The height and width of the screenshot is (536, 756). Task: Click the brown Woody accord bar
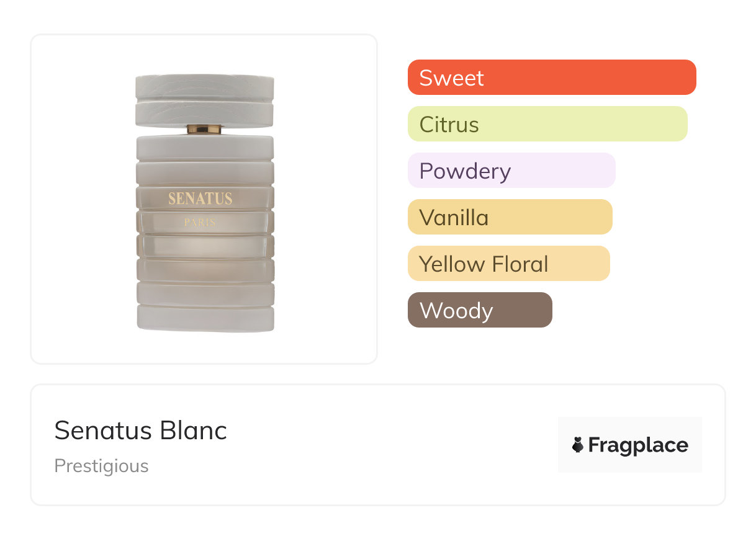479,310
